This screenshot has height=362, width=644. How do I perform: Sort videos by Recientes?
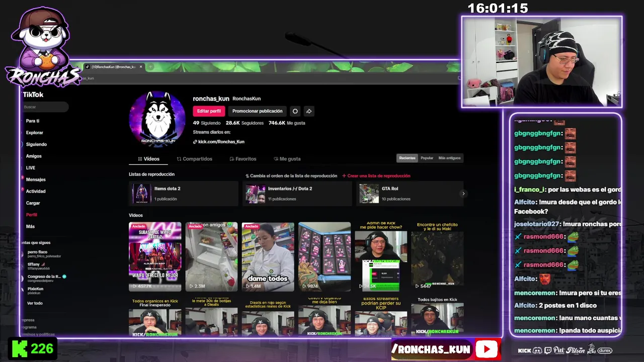pos(407,158)
